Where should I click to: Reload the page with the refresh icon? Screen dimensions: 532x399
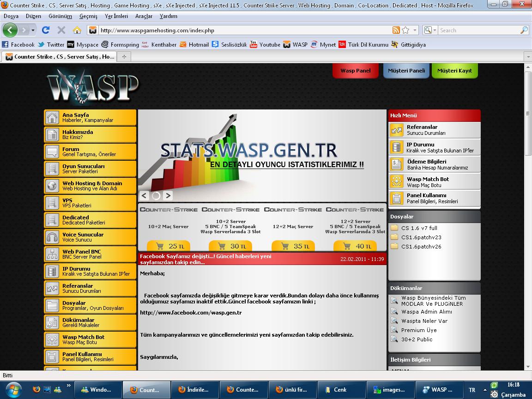coord(45,30)
